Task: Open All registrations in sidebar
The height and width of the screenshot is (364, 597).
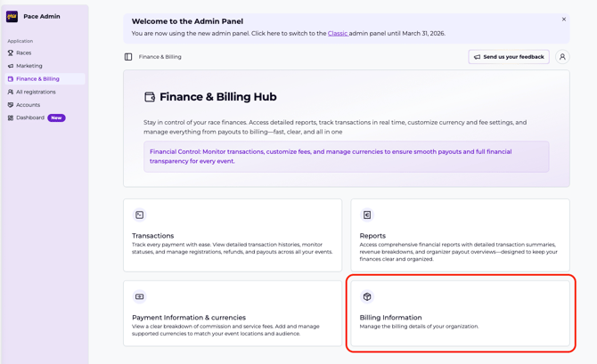Action: pos(36,92)
